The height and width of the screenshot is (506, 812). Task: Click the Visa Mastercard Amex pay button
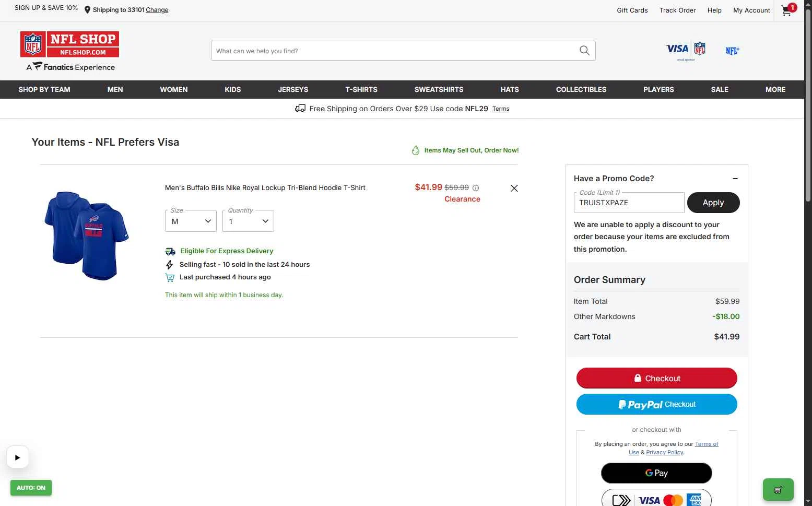pyautogui.click(x=657, y=498)
